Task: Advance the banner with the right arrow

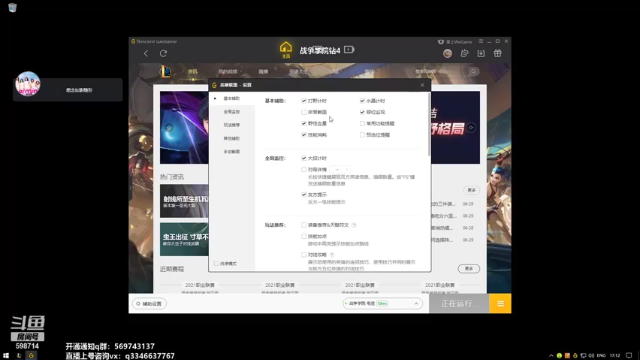Action: pyautogui.click(x=471, y=127)
